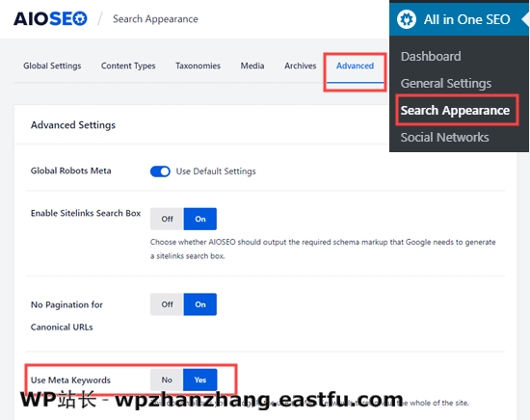The width and height of the screenshot is (530, 420).
Task: Click the All in One SEO gear icon
Action: tap(407, 19)
